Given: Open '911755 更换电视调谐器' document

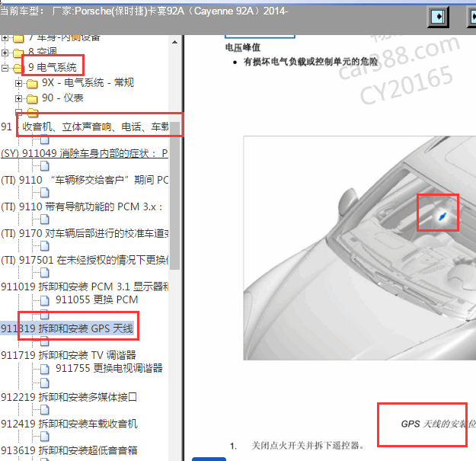Looking at the screenshot, I should pos(109,368).
